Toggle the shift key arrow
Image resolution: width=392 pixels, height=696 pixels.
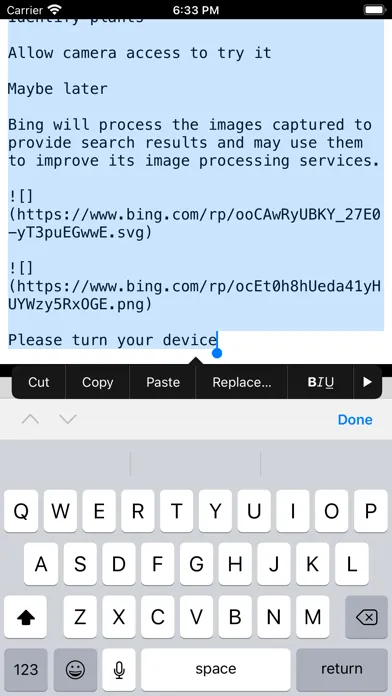point(25,617)
